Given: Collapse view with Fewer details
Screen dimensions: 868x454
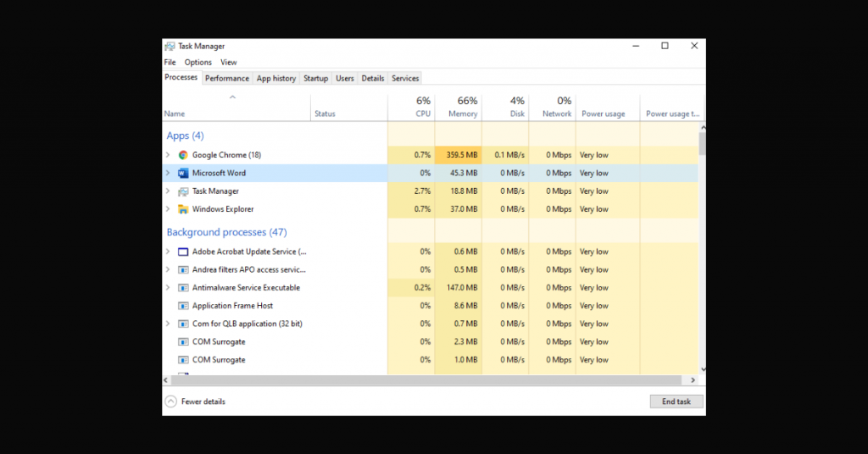Looking at the screenshot, I should click(x=196, y=401).
